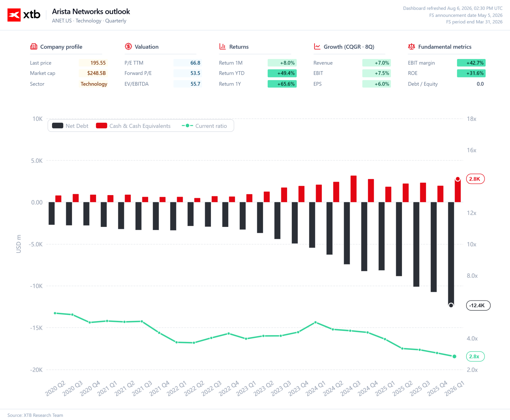Toggle Net Debt series in legend
This screenshot has height=420, width=510.
[70, 126]
